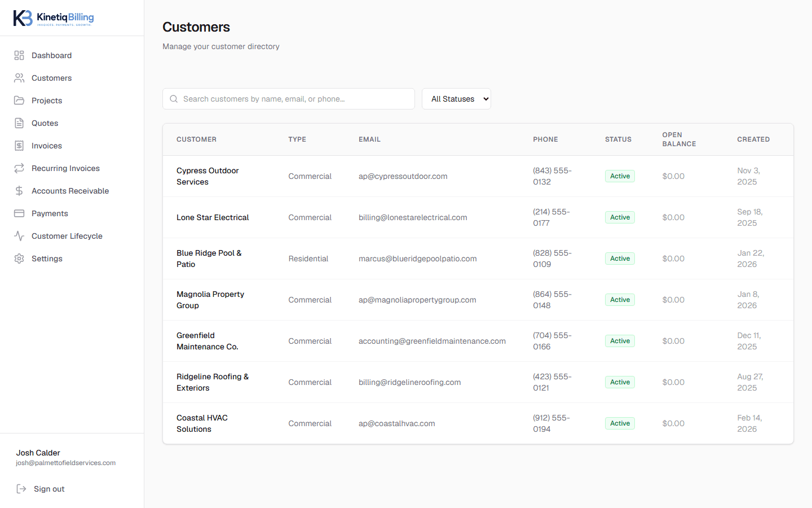Image resolution: width=812 pixels, height=508 pixels.
Task: Navigate to Invoices
Action: [72, 146]
